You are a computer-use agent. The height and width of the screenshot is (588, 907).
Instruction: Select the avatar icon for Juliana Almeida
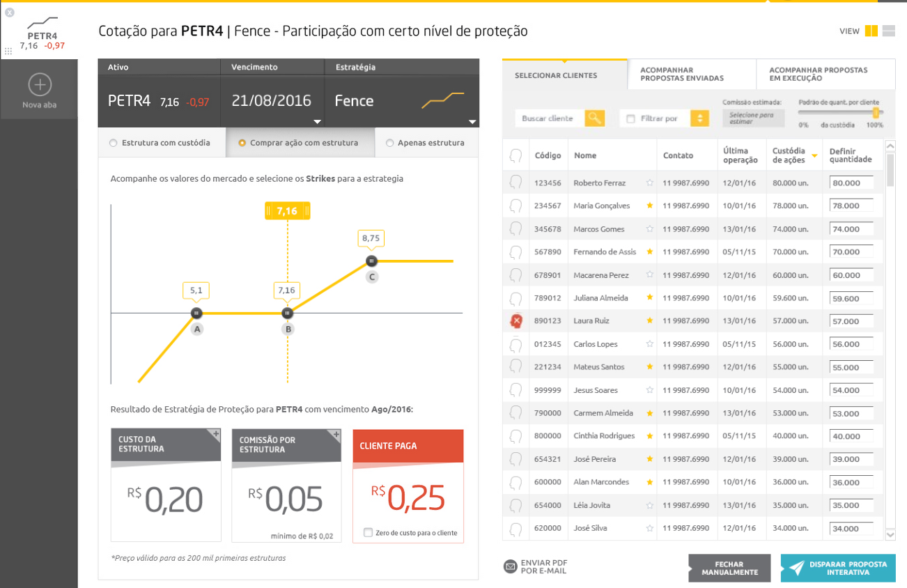(516, 298)
